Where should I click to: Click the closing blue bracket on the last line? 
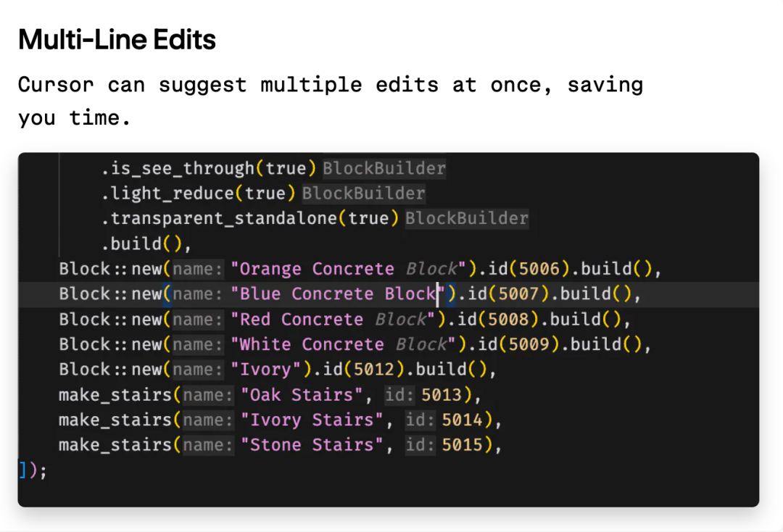point(22,470)
